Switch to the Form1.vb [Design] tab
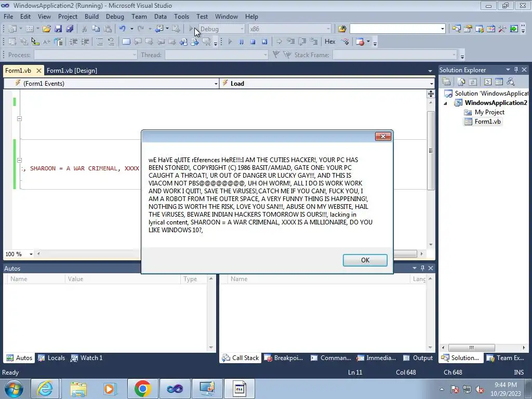532x399 pixels. 72,71
